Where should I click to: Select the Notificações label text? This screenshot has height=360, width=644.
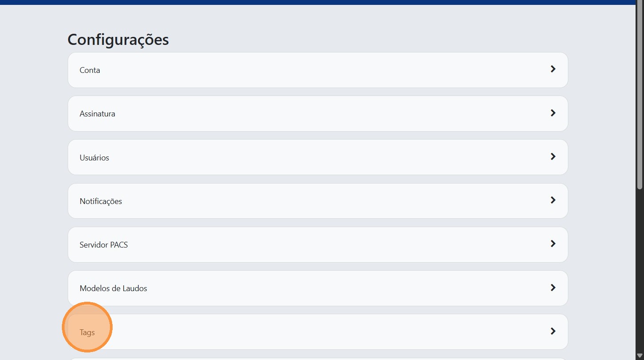[101, 201]
